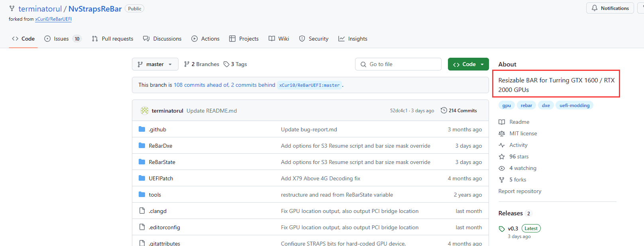Open the UEFIPatch folder

161,178
